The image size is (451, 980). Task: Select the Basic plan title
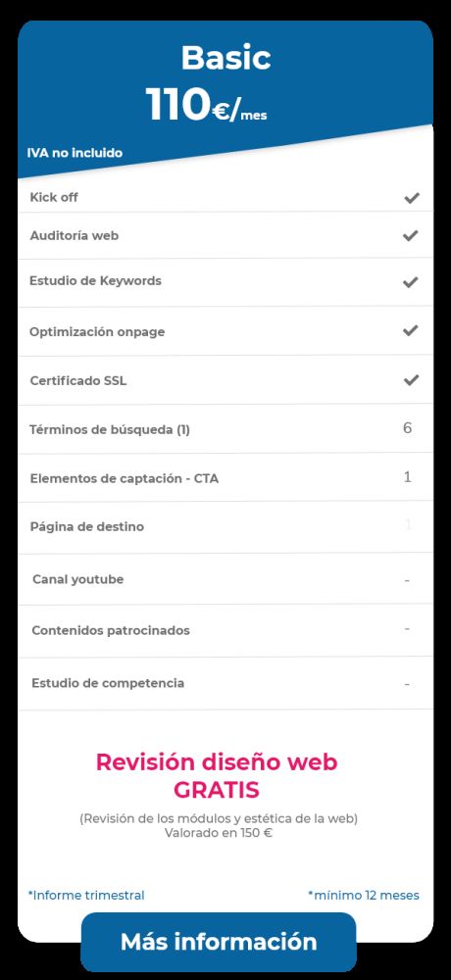click(225, 58)
